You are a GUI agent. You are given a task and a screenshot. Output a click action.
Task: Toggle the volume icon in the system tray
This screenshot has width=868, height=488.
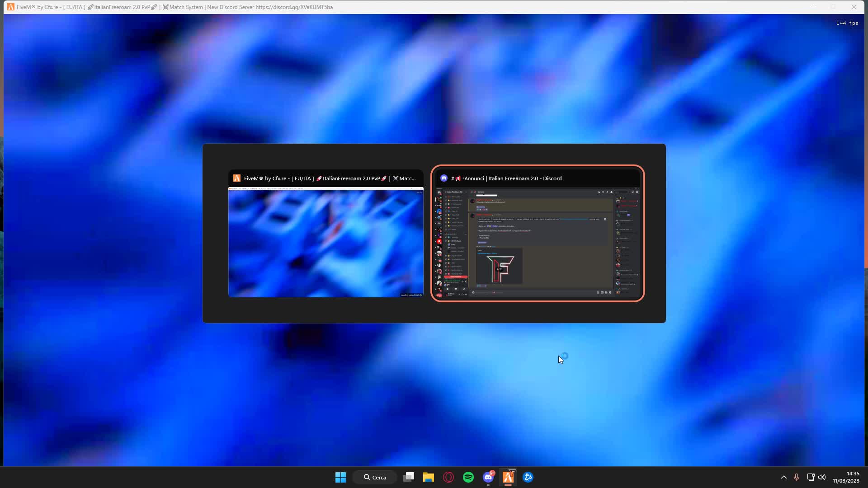pyautogui.click(x=821, y=477)
